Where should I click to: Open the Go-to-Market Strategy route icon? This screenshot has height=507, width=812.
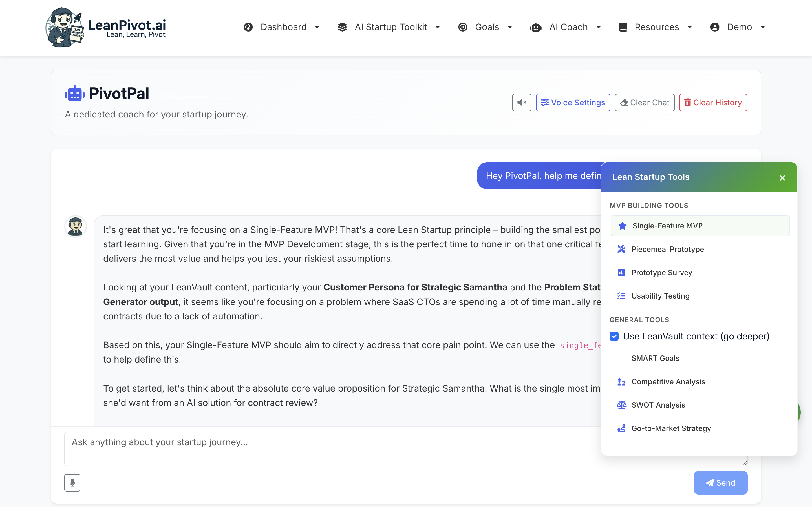(x=621, y=428)
